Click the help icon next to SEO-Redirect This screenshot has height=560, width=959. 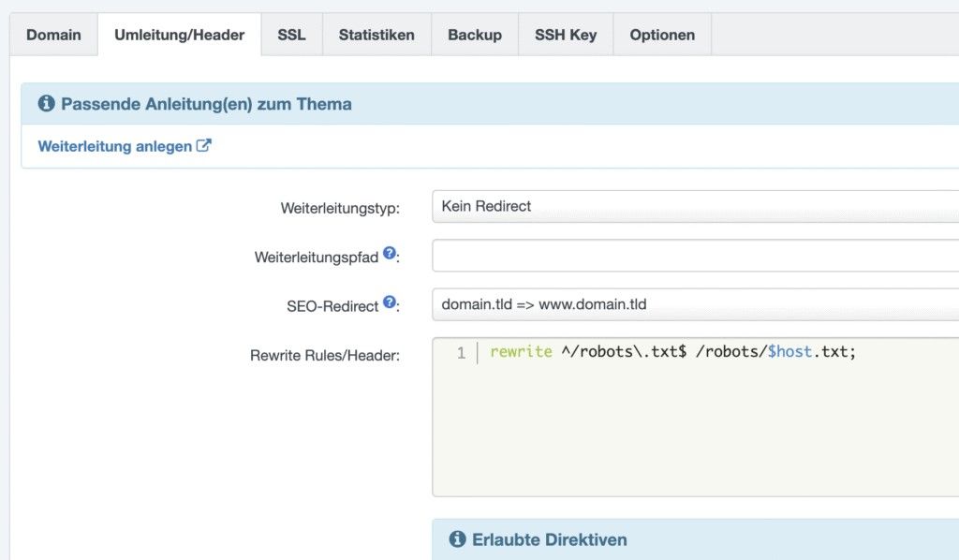[390, 302]
